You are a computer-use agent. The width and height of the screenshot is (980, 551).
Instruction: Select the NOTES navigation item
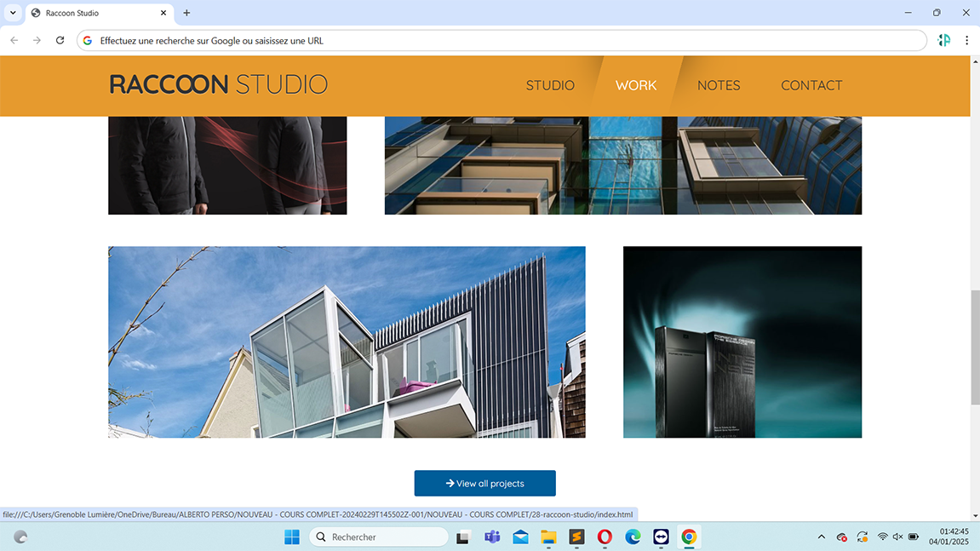[x=719, y=85]
